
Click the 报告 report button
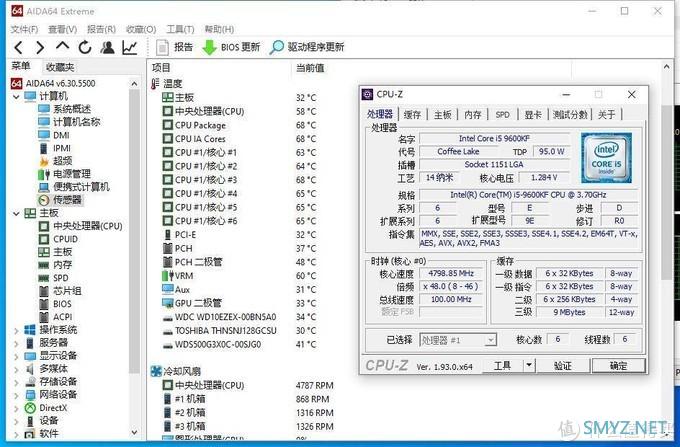point(174,47)
